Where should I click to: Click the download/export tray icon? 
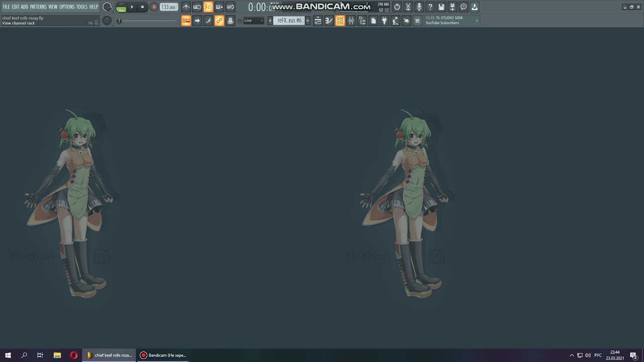pos(474,7)
